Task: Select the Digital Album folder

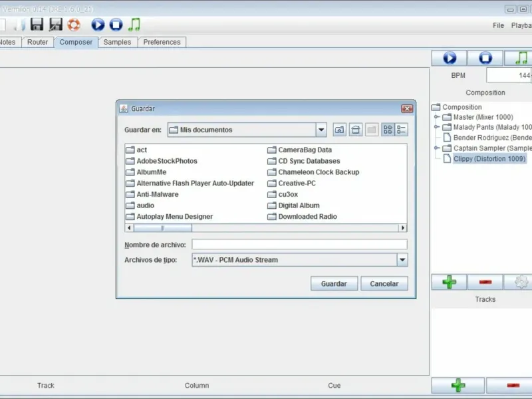Action: coord(293,205)
